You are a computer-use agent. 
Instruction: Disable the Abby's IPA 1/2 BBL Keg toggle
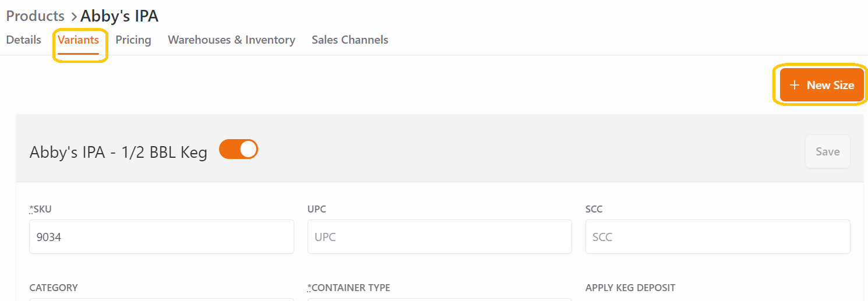point(238,149)
